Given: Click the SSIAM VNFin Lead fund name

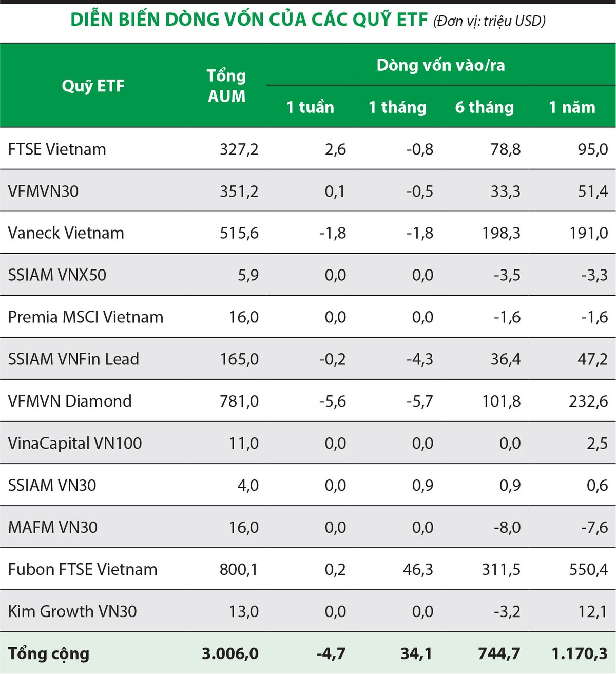Looking at the screenshot, I should tap(73, 359).
